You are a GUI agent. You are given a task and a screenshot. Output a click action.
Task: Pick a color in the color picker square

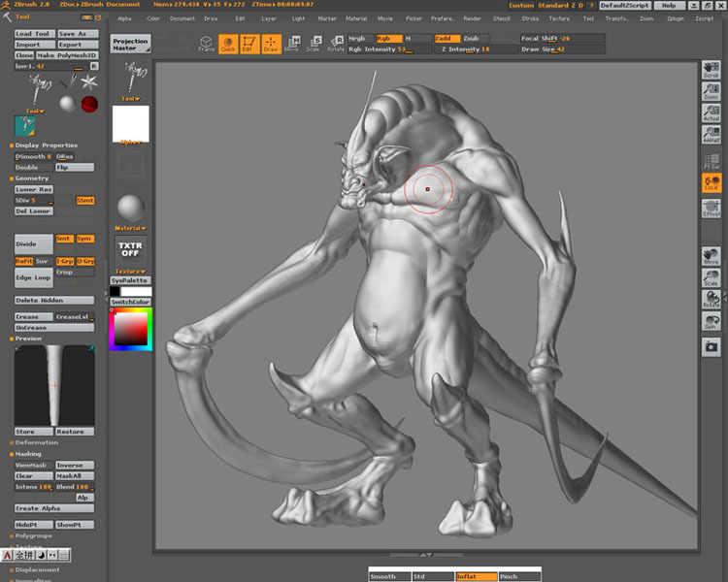pos(131,329)
